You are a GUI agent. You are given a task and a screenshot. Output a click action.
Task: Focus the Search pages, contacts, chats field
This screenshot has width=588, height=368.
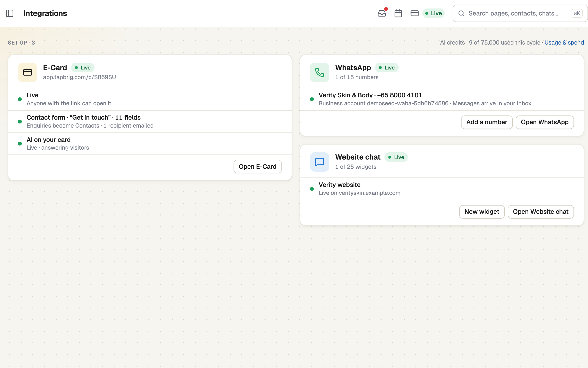520,13
